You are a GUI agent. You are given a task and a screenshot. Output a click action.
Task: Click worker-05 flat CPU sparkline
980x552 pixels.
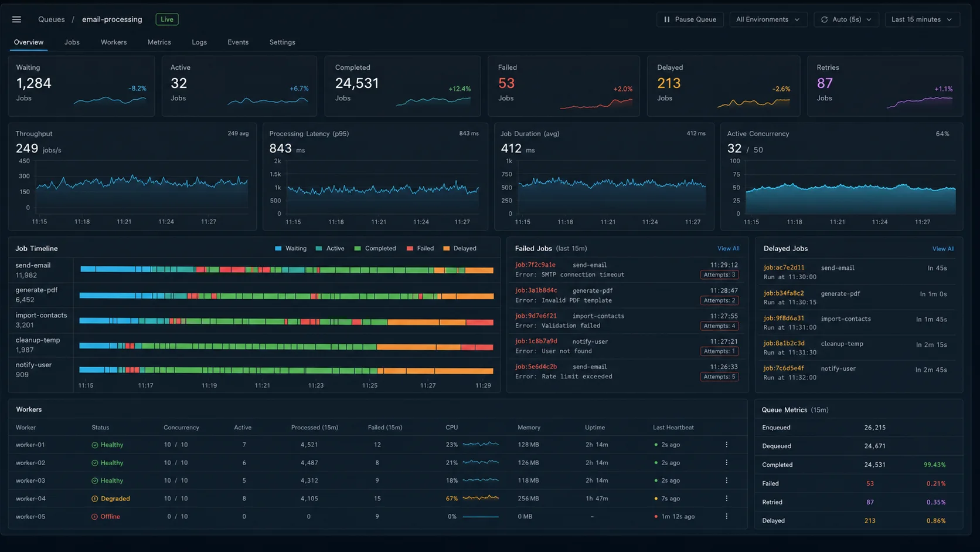click(x=481, y=517)
